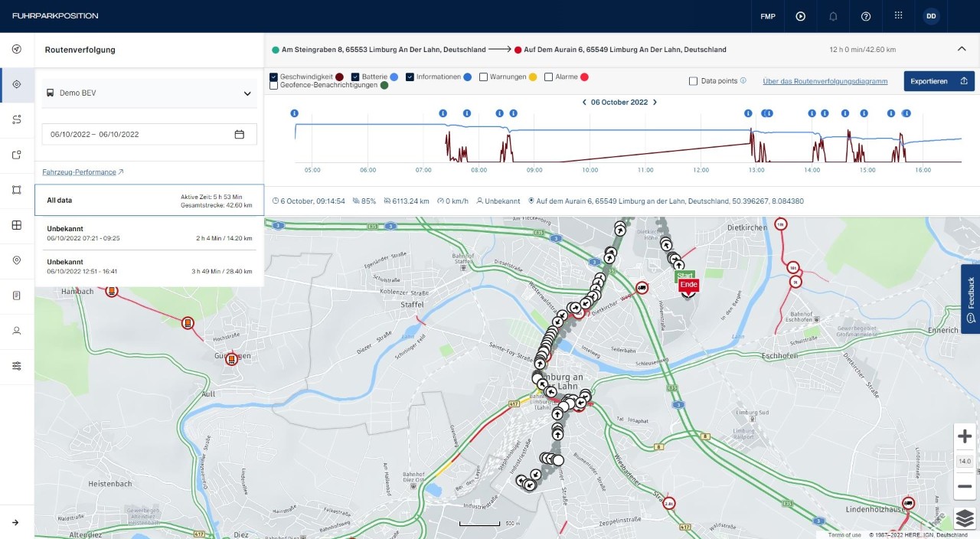The image size is (980, 539).
Task: Open the notifications bell icon
Action: [x=833, y=16]
